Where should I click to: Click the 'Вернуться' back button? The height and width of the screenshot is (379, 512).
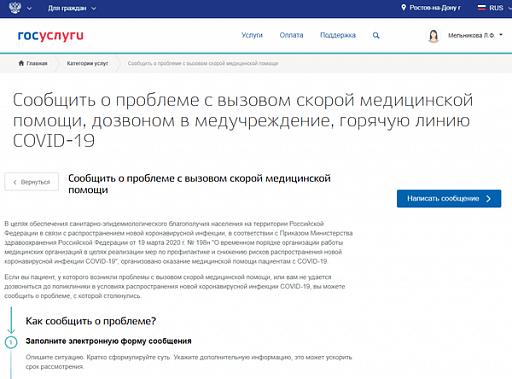(32, 182)
